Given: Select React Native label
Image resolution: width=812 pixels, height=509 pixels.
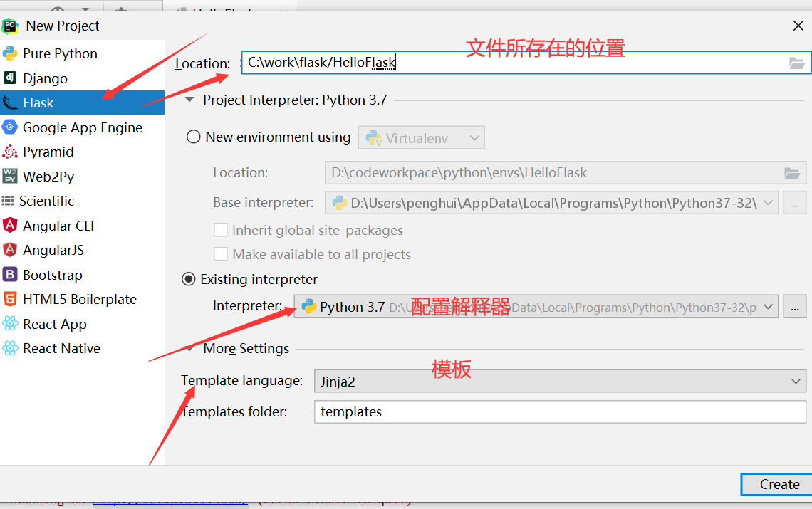Looking at the screenshot, I should (x=62, y=348).
